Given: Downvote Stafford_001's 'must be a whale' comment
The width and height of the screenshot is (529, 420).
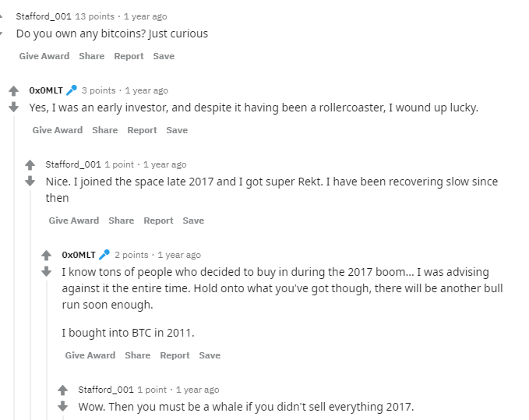Looking at the screenshot, I should (62, 406).
